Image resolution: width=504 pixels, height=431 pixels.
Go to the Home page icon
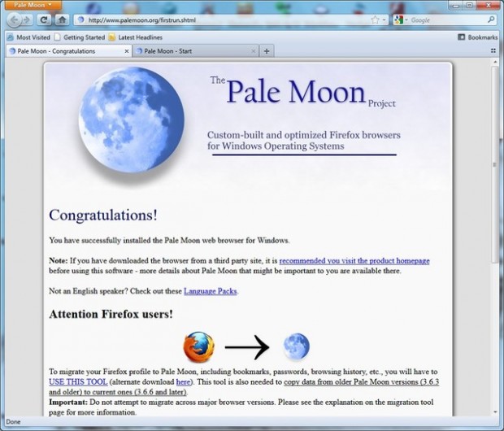62,20
